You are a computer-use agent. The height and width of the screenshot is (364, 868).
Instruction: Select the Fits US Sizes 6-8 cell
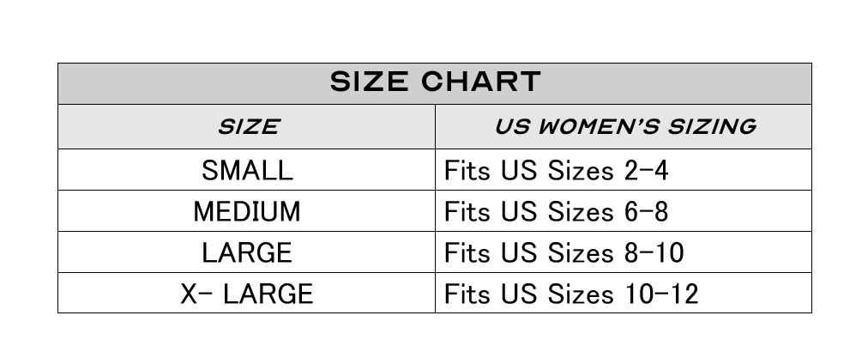(624, 211)
